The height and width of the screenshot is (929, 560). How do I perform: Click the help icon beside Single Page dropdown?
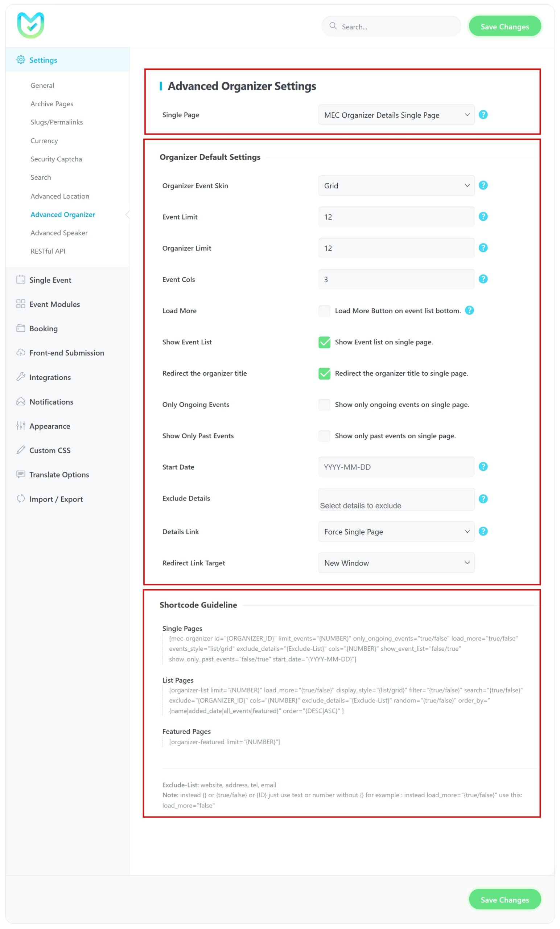click(483, 115)
